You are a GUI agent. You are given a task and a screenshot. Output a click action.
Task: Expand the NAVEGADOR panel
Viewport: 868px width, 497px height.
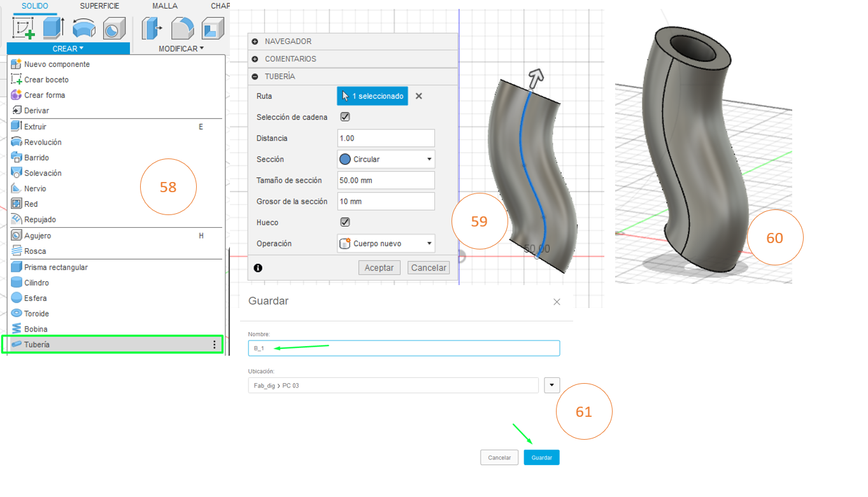255,41
